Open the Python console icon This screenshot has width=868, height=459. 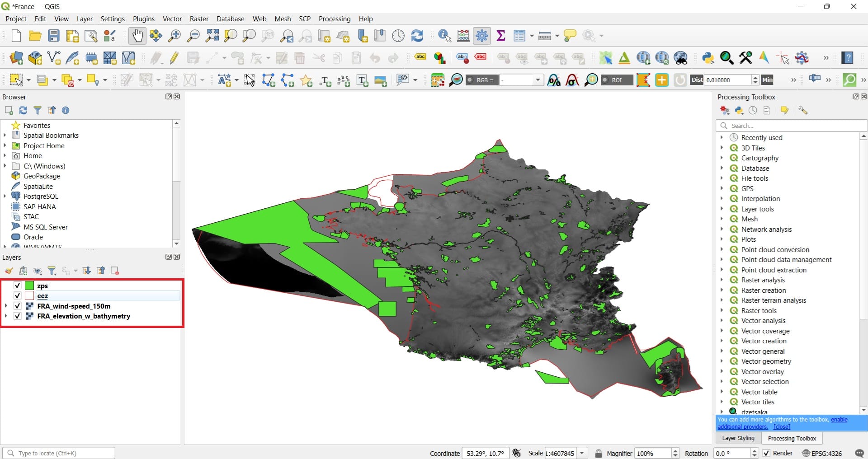[708, 58]
